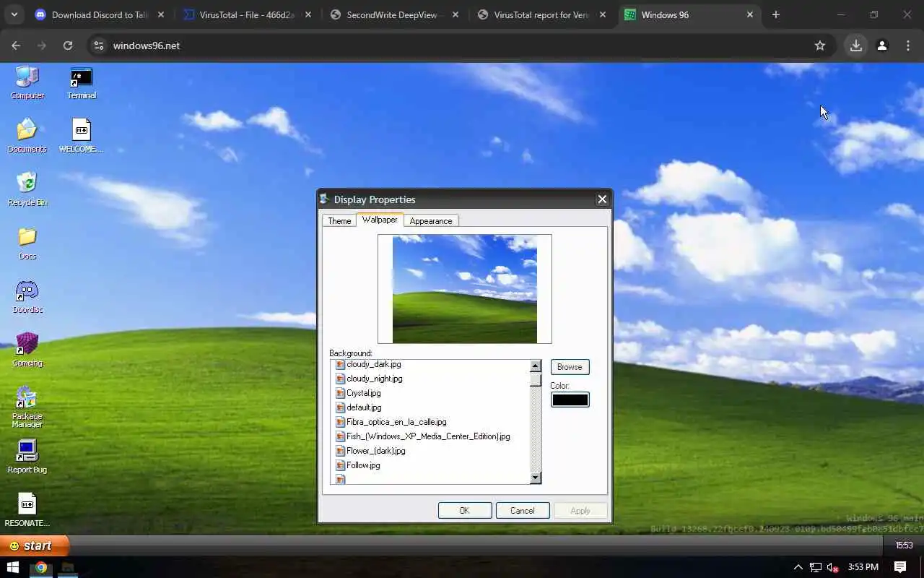
Task: Confirm with the OK button
Action: (x=464, y=510)
